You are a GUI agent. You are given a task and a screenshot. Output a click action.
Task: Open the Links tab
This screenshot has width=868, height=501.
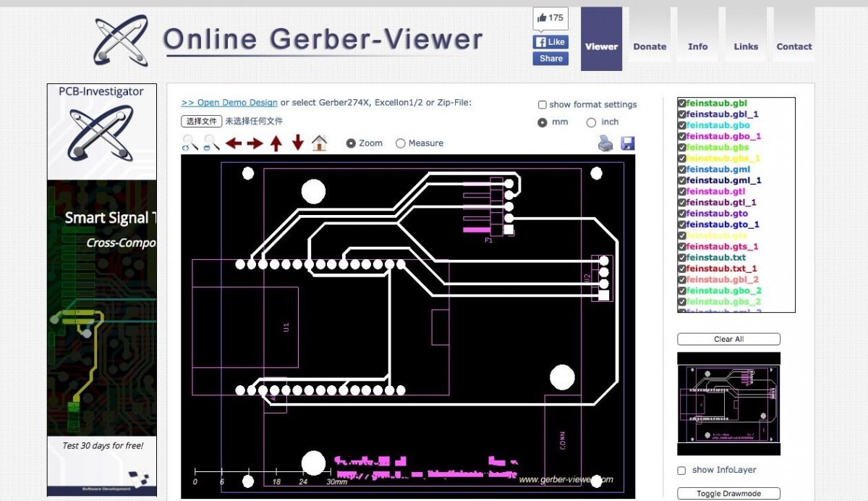746,46
